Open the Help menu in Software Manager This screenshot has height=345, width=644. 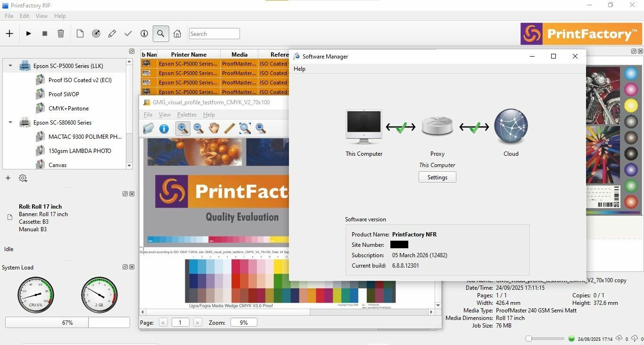[x=299, y=69]
